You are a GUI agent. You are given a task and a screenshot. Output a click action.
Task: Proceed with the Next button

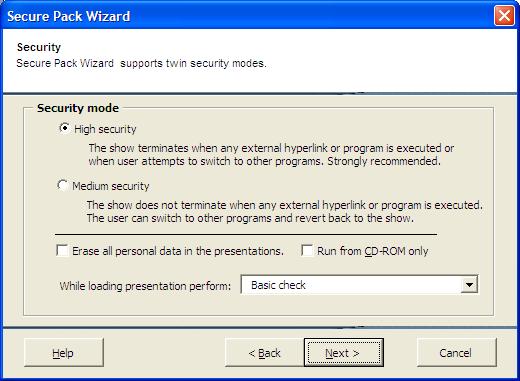coord(344,353)
